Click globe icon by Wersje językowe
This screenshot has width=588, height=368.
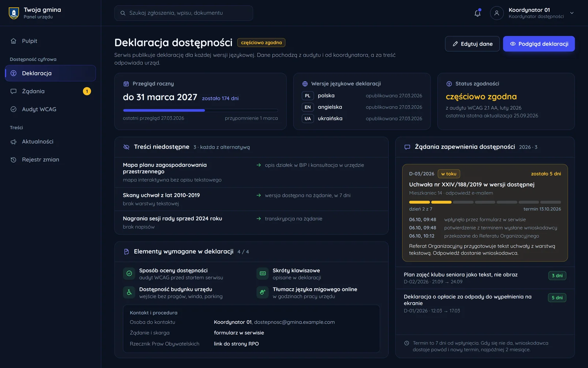305,84
